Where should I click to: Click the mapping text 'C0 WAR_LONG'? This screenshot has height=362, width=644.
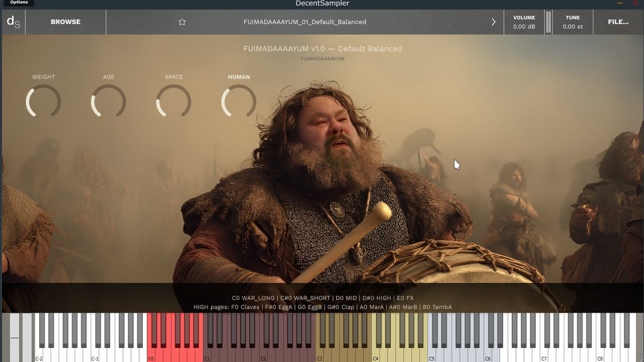pyautogui.click(x=254, y=298)
